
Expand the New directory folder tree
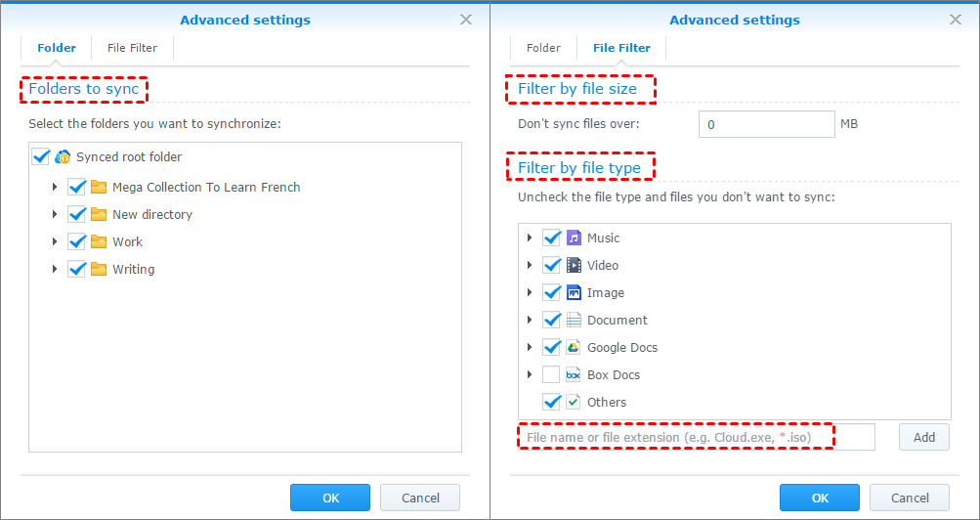(x=55, y=214)
